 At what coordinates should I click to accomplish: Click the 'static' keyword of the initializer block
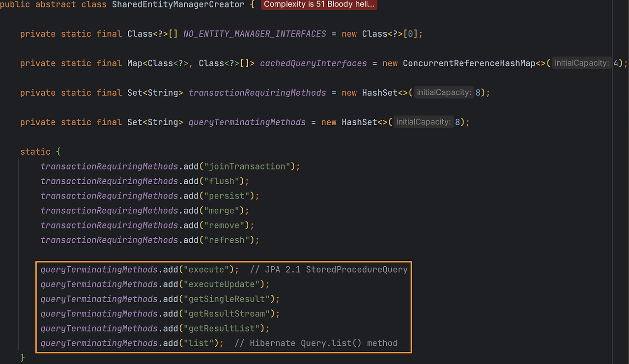[35, 152]
